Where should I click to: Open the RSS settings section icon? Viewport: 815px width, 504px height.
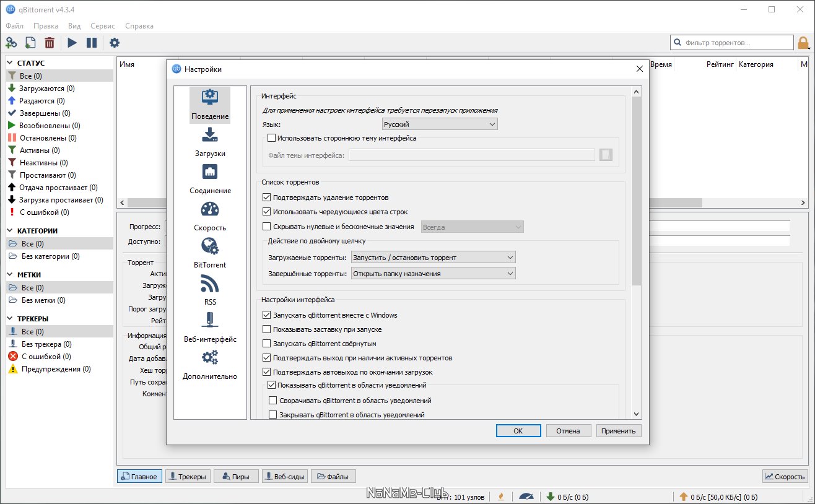click(210, 284)
